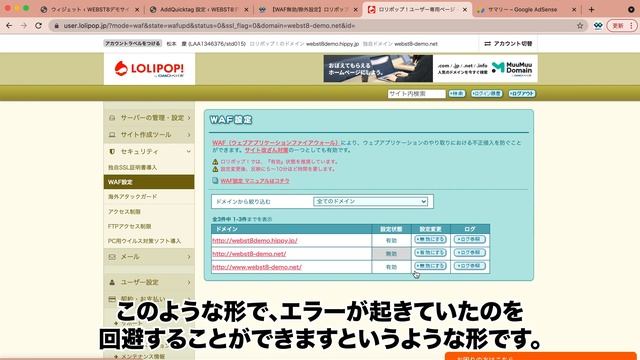This screenshot has height=360, width=640.
Task: Click the 無効 status cell for webst8-demo.net
Action: click(x=391, y=254)
